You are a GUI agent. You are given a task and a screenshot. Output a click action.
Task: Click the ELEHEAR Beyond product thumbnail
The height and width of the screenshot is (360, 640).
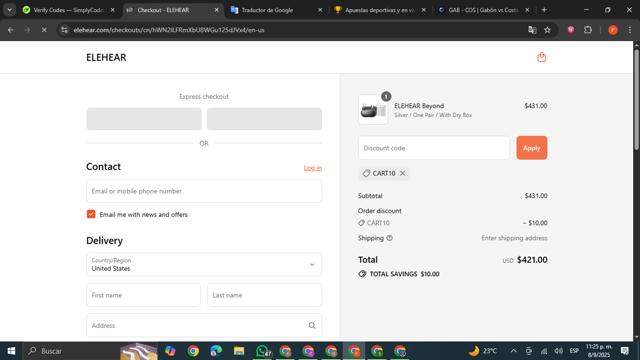[x=373, y=109]
